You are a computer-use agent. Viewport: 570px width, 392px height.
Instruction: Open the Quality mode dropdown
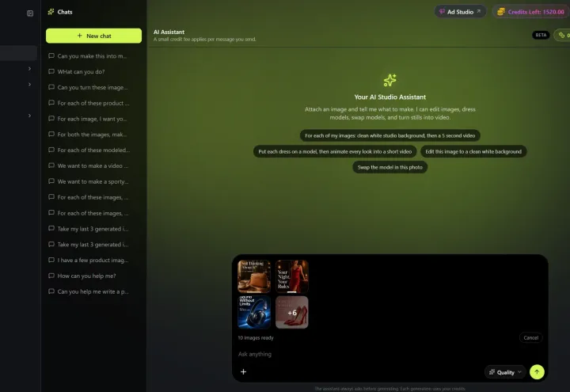click(x=505, y=372)
